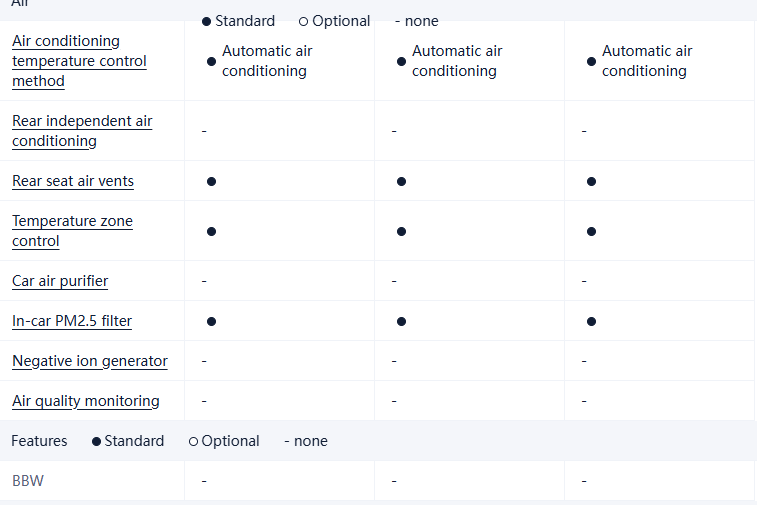760x505 pixels.
Task: Select the Temperature zone control link
Action: click(72, 231)
